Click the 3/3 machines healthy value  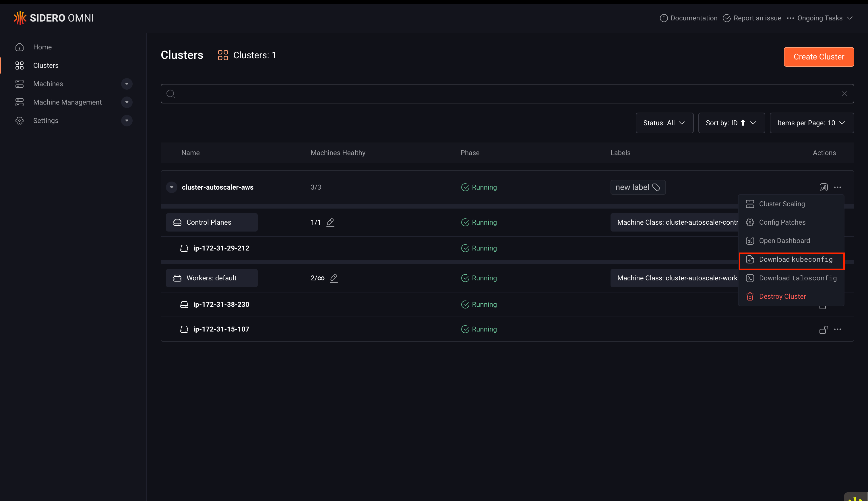click(315, 187)
